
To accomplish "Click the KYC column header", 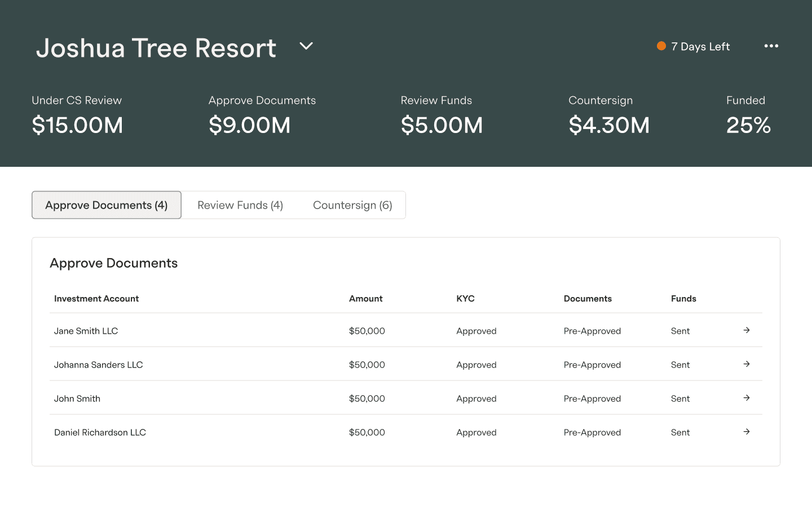I will pos(465,299).
